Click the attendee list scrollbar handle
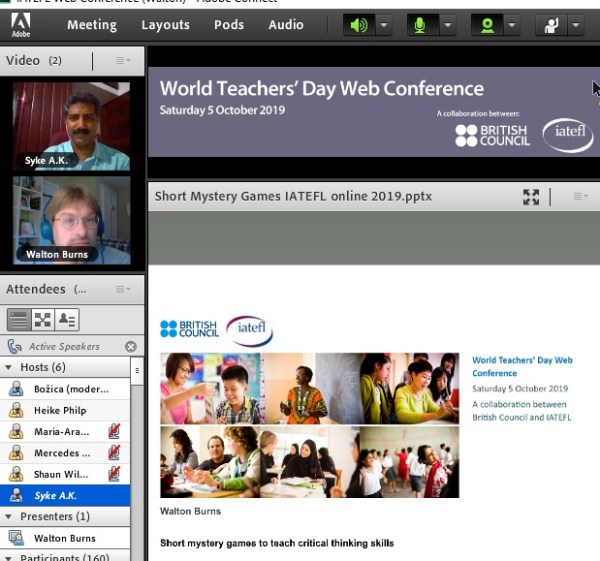Viewport: 600px width, 561px height. click(x=137, y=370)
